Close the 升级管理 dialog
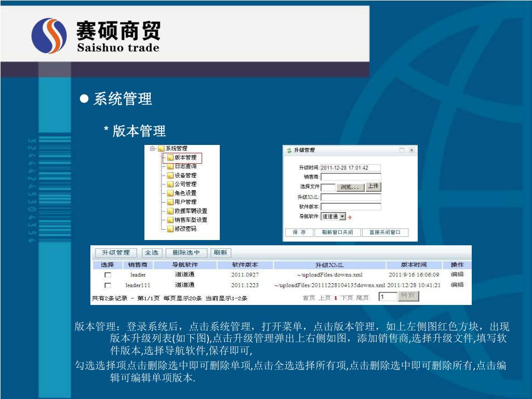 click(411, 150)
